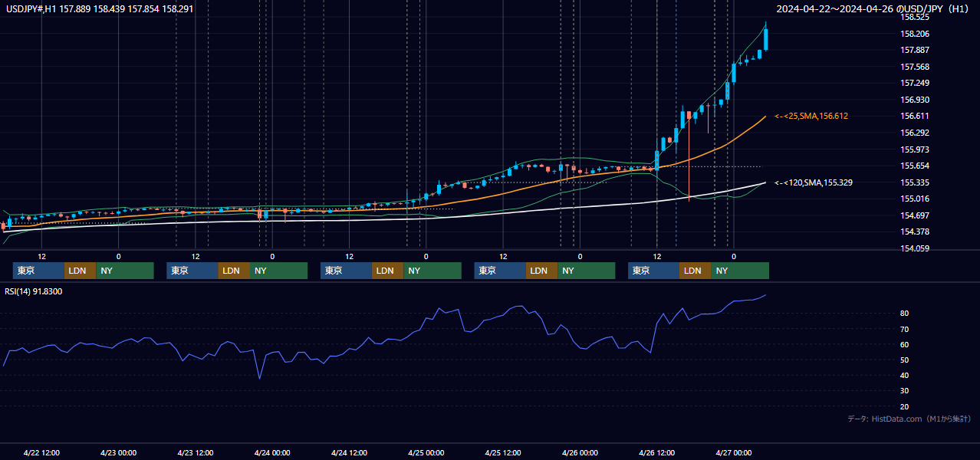The image size is (980, 460).
Task: Click the RSI 50 level label
Action: click(x=905, y=360)
